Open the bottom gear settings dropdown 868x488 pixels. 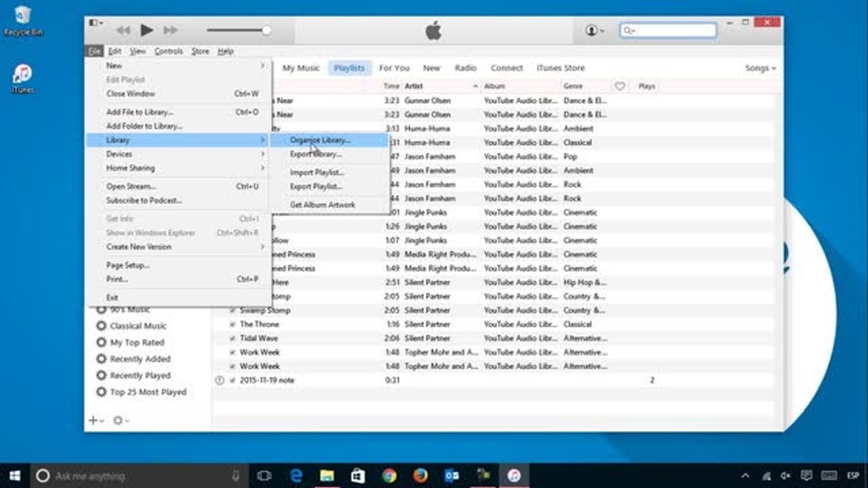coord(121,421)
